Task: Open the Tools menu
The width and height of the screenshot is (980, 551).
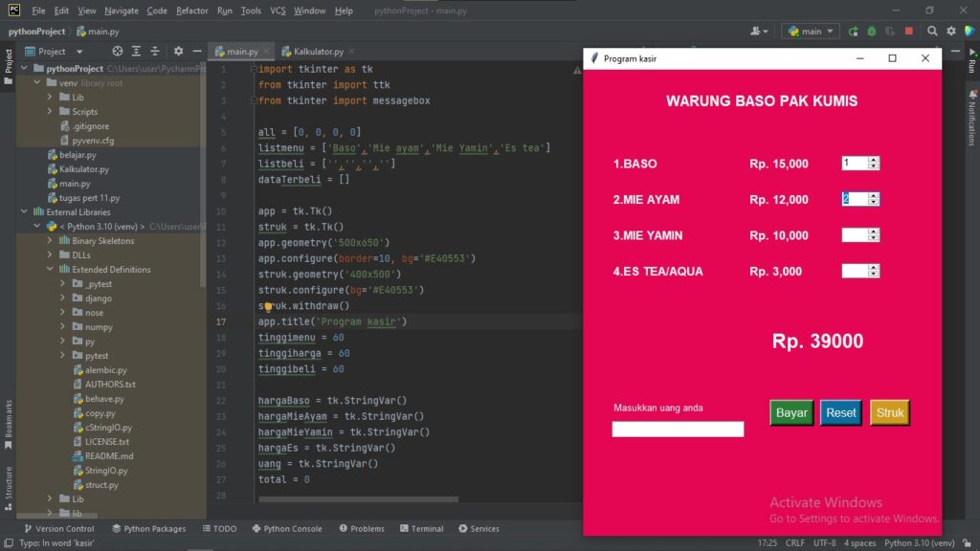Action: coord(251,11)
